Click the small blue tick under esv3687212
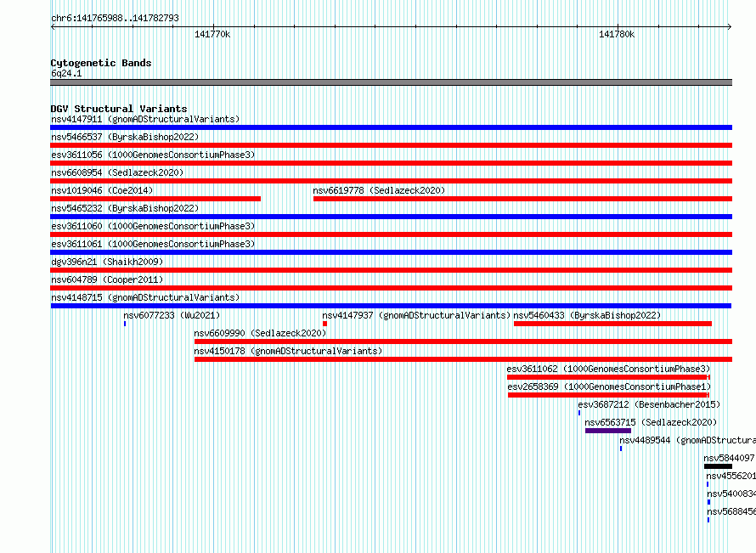 click(x=579, y=413)
